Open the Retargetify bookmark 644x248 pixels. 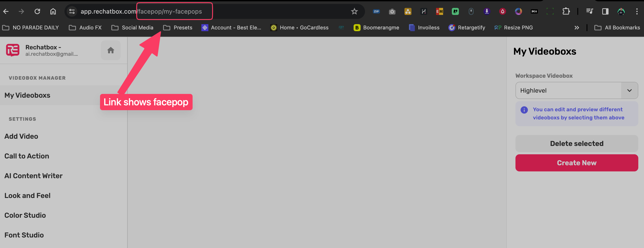[x=467, y=27]
